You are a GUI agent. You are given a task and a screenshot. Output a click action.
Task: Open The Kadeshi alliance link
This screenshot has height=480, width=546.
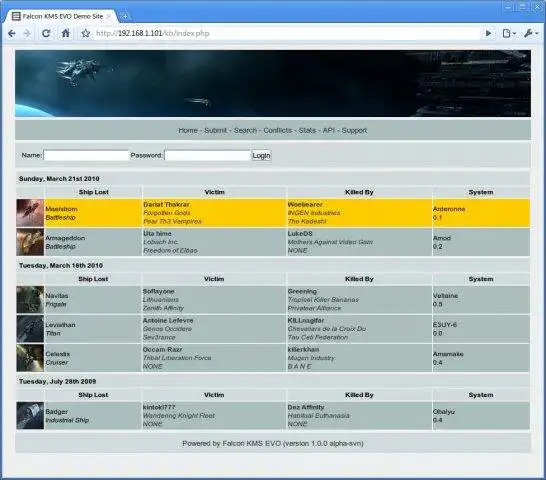[307, 221]
